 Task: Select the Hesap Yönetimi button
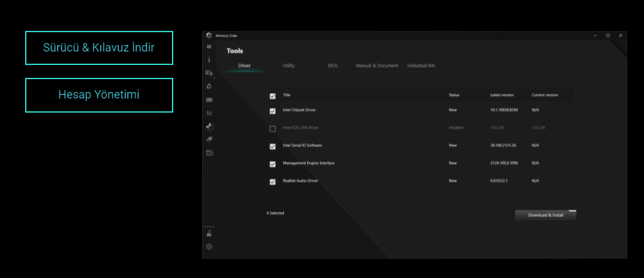(99, 95)
